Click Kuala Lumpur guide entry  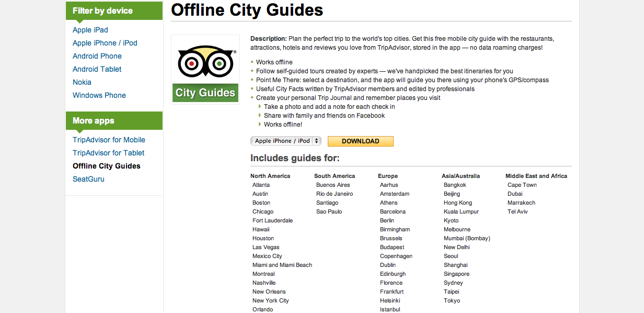[461, 211]
